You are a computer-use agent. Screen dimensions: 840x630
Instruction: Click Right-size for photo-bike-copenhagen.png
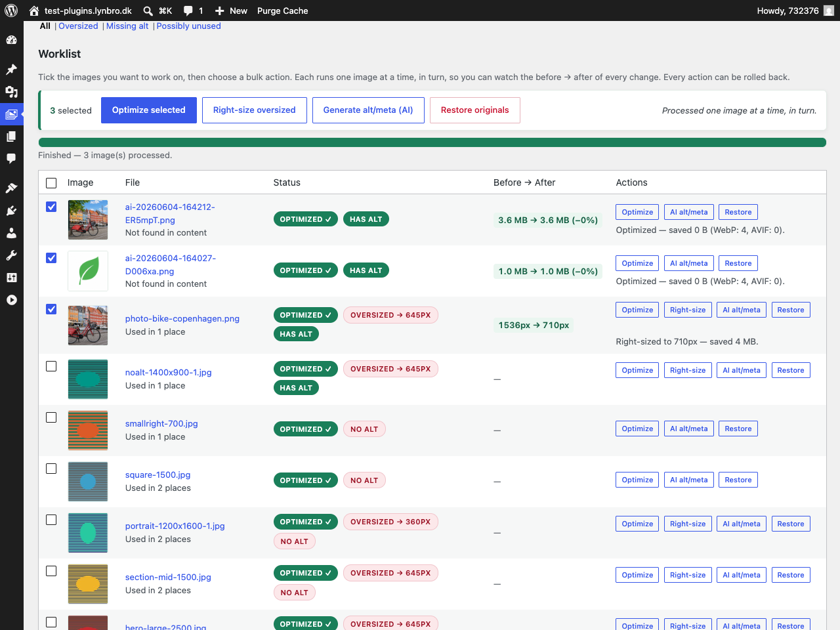[688, 310]
